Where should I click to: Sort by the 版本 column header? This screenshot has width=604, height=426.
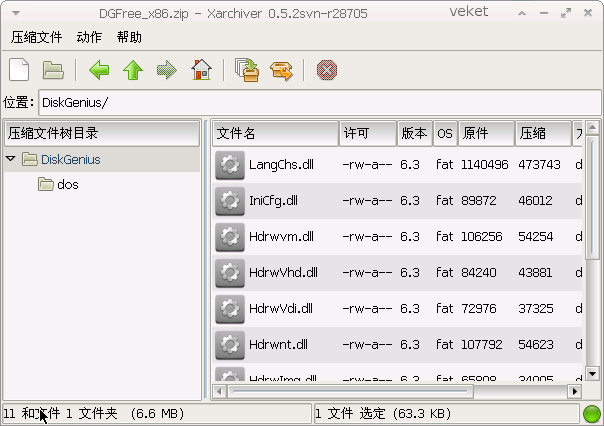415,133
